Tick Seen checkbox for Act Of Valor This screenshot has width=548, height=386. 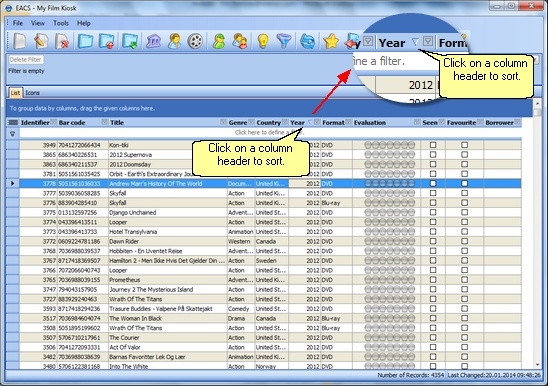coord(433,347)
